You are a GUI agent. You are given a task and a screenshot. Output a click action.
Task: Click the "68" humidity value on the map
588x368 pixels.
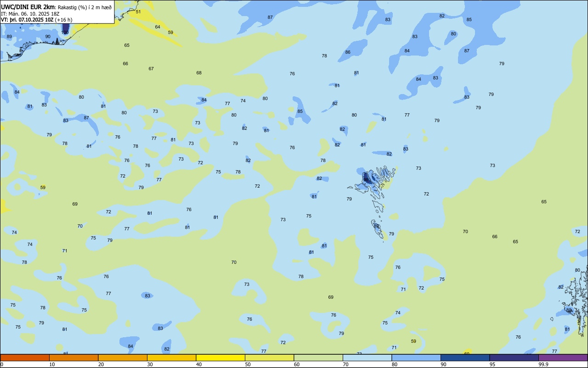coord(199,73)
